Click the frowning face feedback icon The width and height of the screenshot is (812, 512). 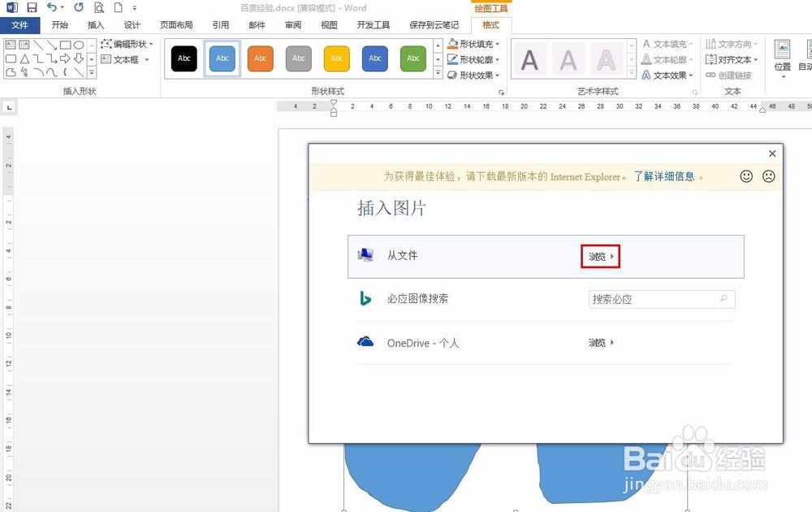point(768,176)
